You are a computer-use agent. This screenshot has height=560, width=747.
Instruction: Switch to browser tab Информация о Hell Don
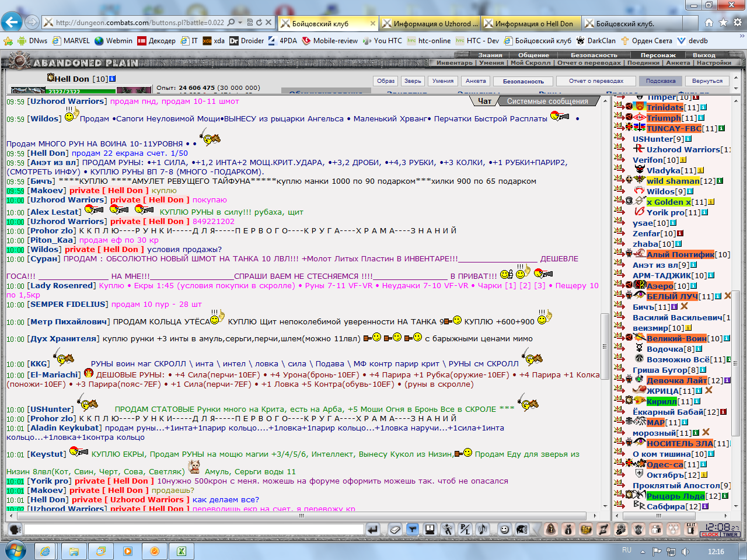(x=530, y=23)
